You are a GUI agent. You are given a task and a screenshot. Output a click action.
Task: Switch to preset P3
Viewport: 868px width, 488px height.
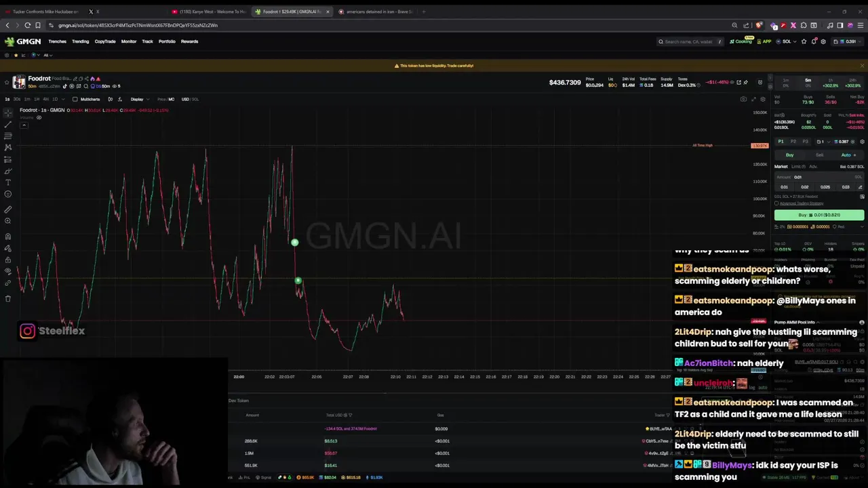click(805, 142)
